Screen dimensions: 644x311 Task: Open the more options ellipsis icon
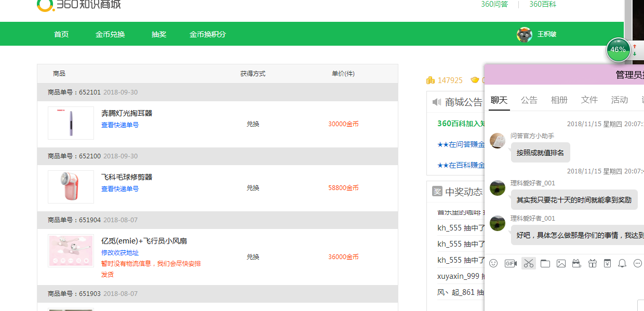638,263
